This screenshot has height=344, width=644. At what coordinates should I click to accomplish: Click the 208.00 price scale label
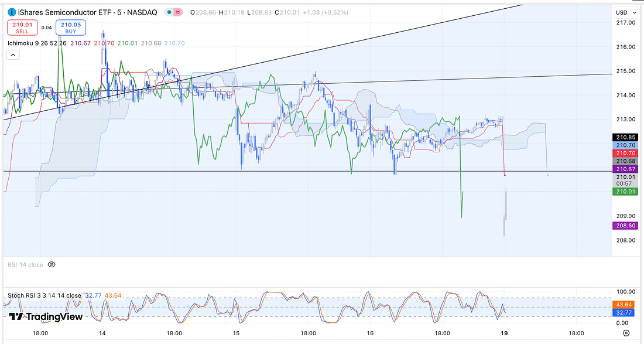625,240
